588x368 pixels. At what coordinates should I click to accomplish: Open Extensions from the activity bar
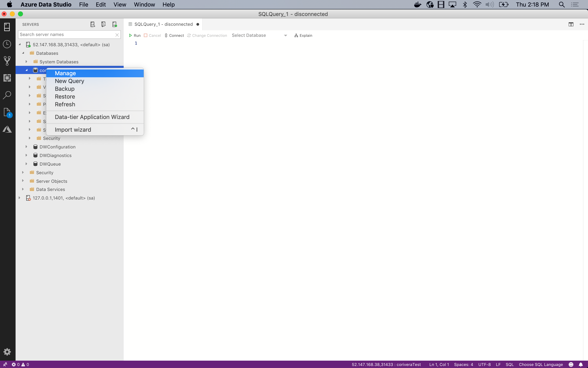coord(7,78)
